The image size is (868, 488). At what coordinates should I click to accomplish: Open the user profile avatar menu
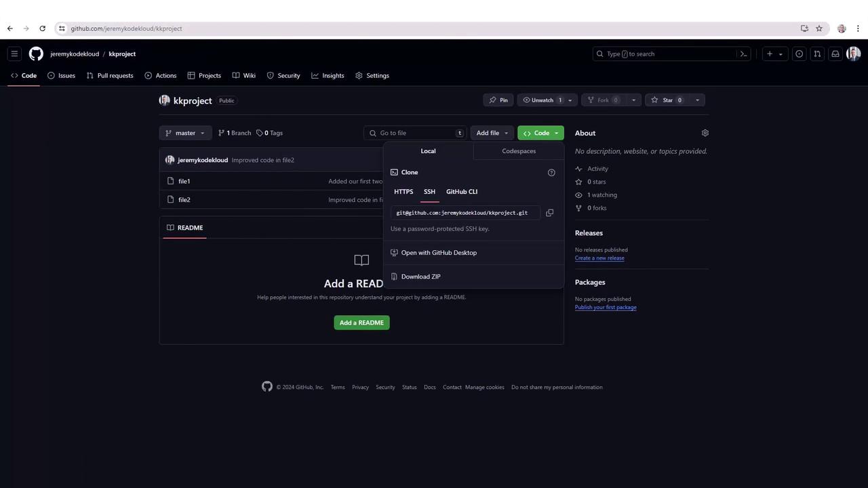pos(854,54)
